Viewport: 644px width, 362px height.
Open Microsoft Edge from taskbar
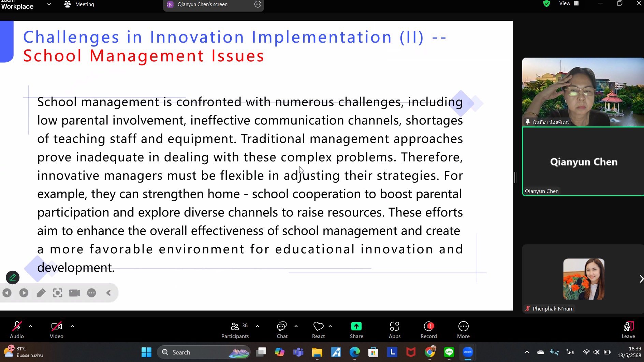click(x=355, y=352)
